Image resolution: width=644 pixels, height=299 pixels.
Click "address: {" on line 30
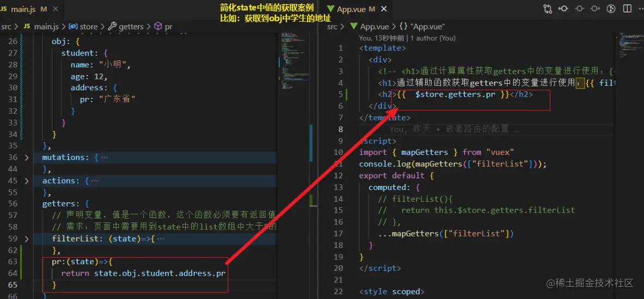click(x=94, y=88)
